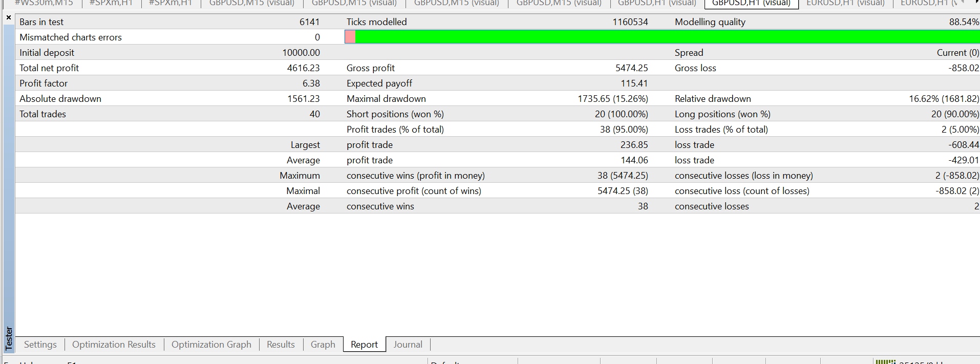Viewport: 980px width, 364px height.
Task: Select 'consecutive profit (count of wins)' label
Action: [414, 191]
